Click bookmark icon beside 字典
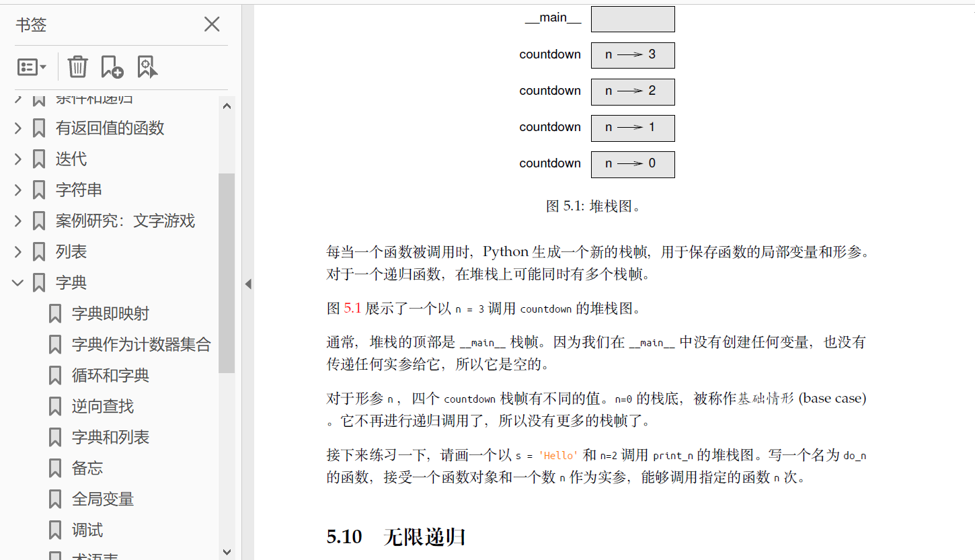Viewport: 975px width, 560px height. coord(39,282)
